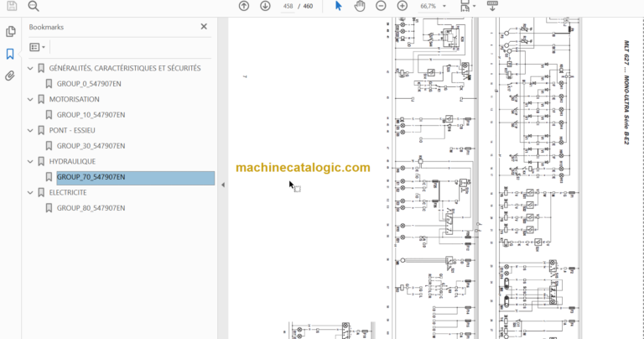Click the Save file icon
Viewport: 644px width, 339px height.
[12, 5]
